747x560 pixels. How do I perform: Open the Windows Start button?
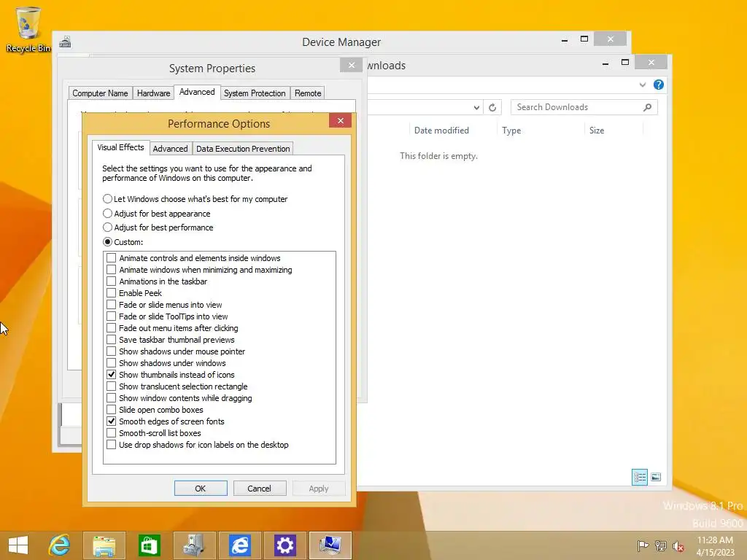pos(18,545)
